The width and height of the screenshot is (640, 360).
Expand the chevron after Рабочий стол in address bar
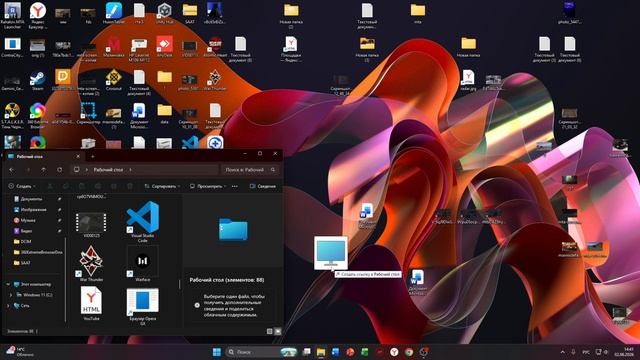point(130,169)
